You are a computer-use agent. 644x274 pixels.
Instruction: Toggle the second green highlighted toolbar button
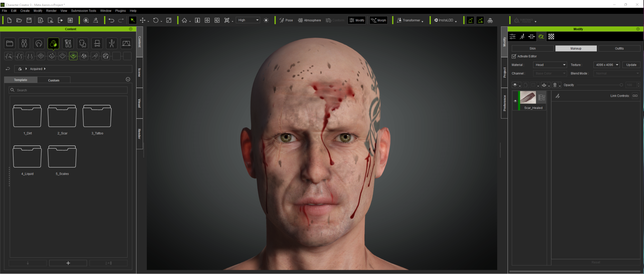[480, 20]
